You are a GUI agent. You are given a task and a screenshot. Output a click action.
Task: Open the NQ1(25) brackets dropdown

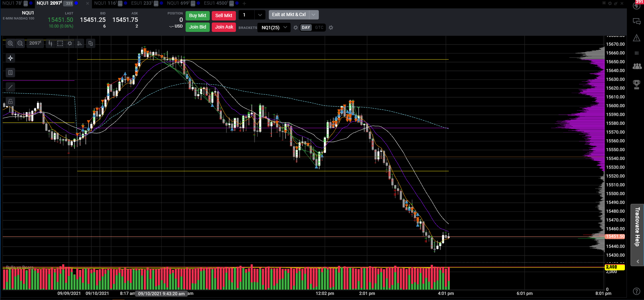click(x=274, y=28)
